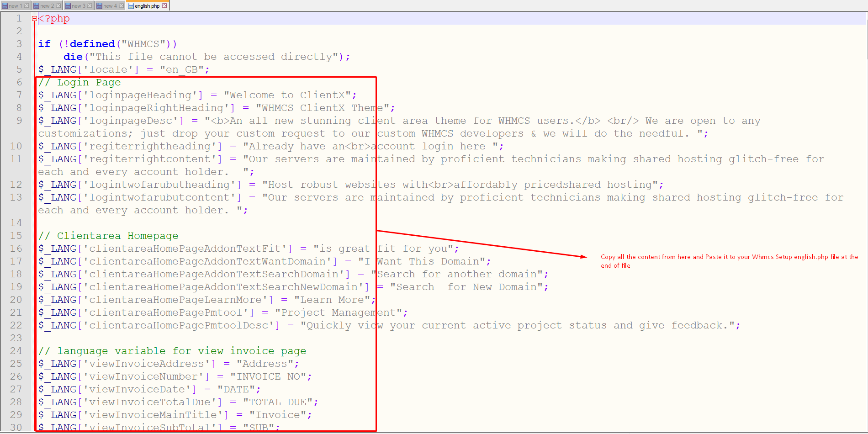Place cursor on the "// Login Page" comment
Viewport: 868px width, 434px height.
[x=79, y=83]
